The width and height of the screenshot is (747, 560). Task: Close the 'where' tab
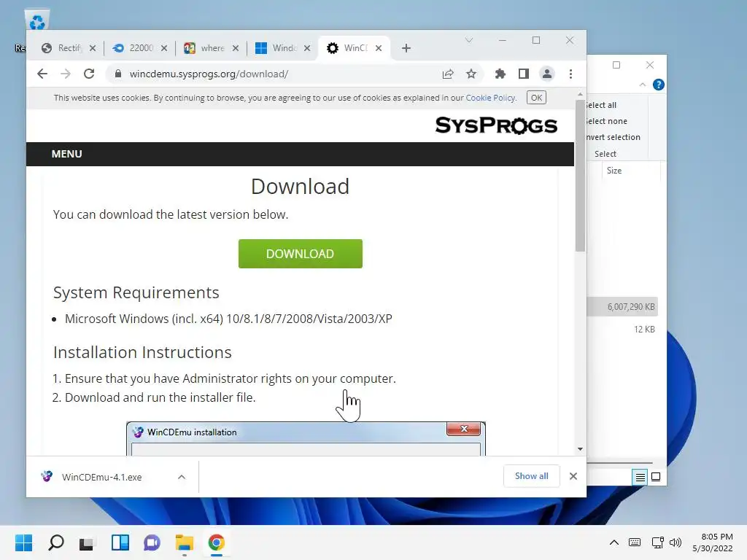click(236, 48)
